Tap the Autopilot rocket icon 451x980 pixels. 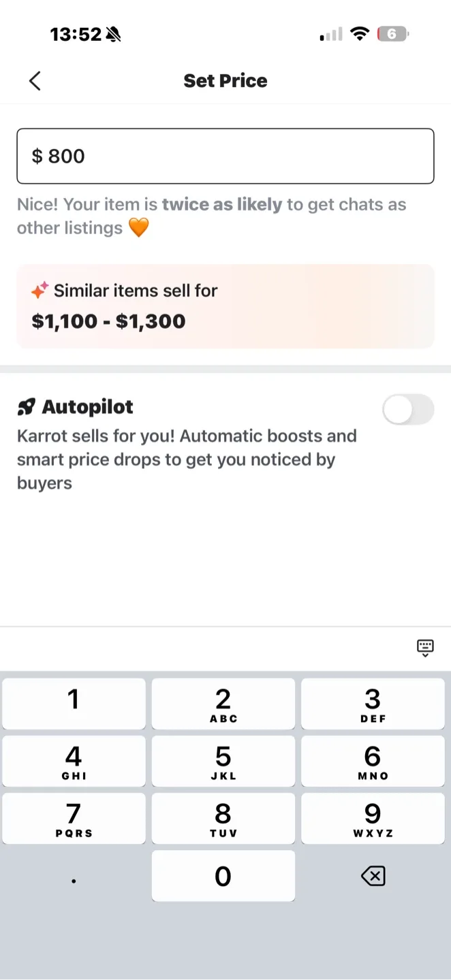pos(27,407)
